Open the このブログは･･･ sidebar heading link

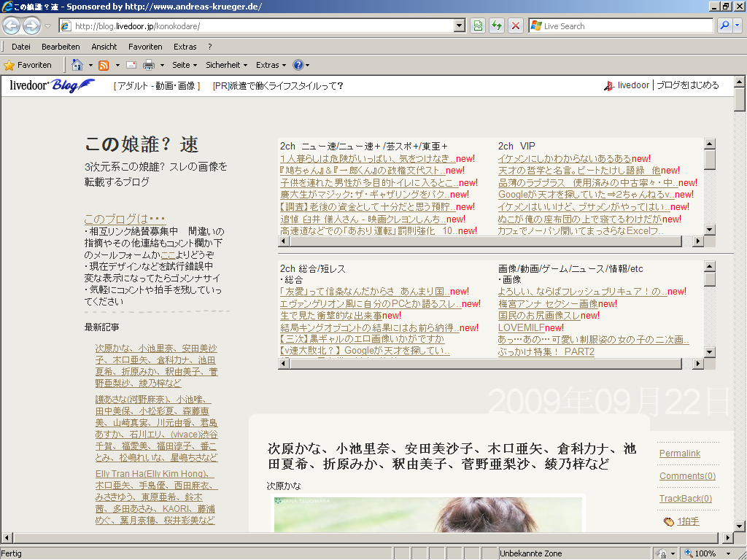[x=125, y=219]
